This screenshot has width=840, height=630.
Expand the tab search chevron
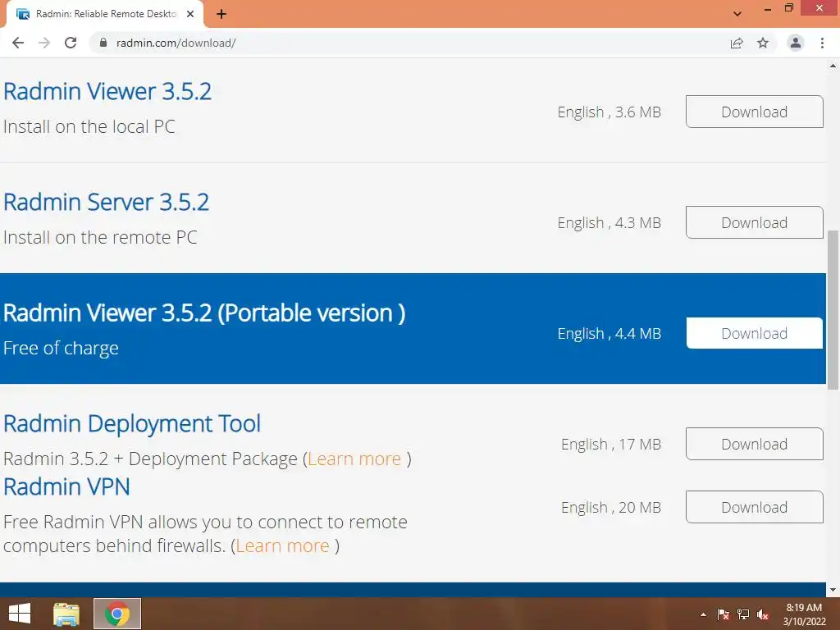[737, 14]
